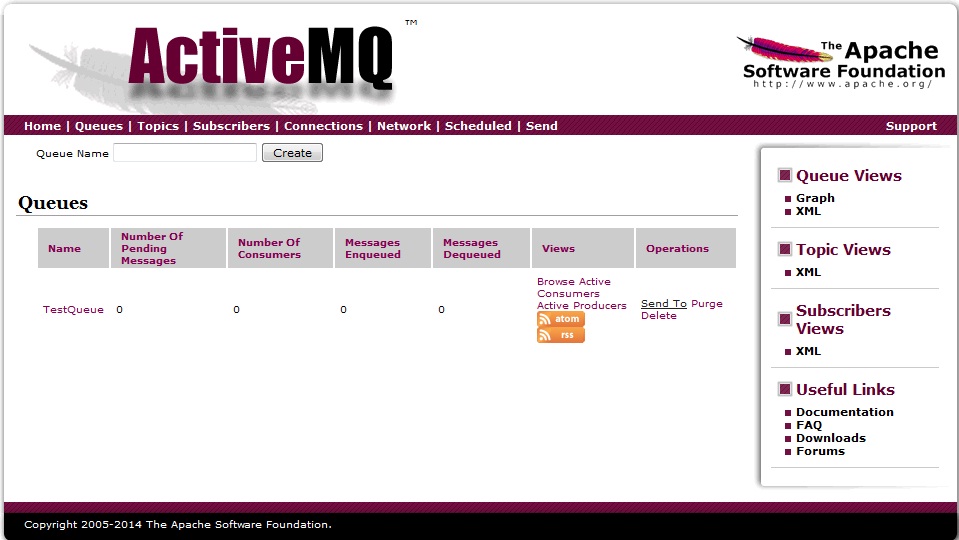Screen dimensions: 959x540
Task: Go to the Home menu item
Action: [42, 126]
